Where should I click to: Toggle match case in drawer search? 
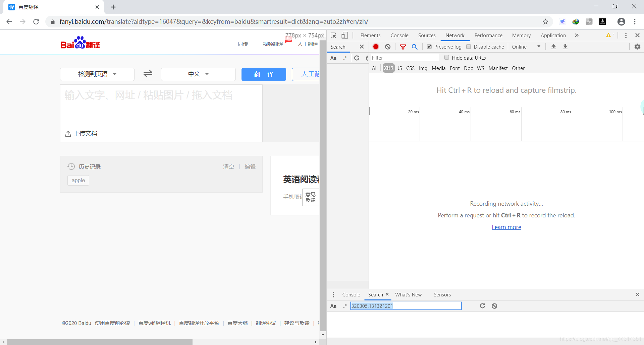pyautogui.click(x=333, y=306)
